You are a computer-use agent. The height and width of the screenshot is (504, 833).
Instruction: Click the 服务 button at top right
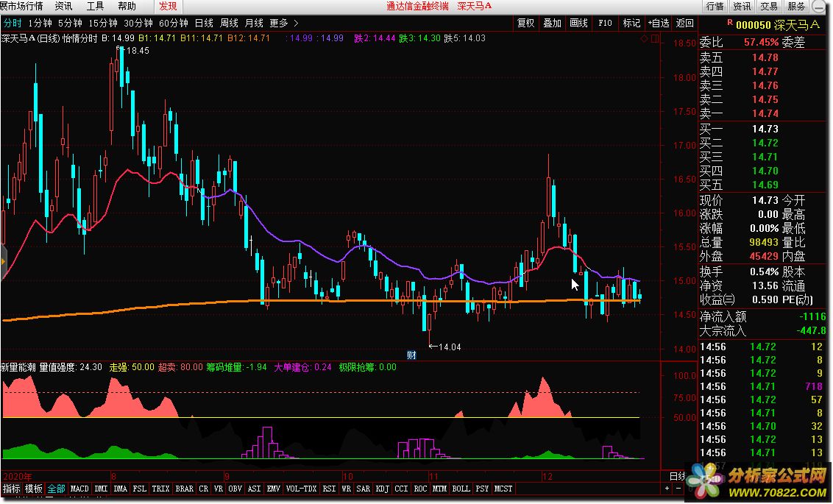pos(795,7)
